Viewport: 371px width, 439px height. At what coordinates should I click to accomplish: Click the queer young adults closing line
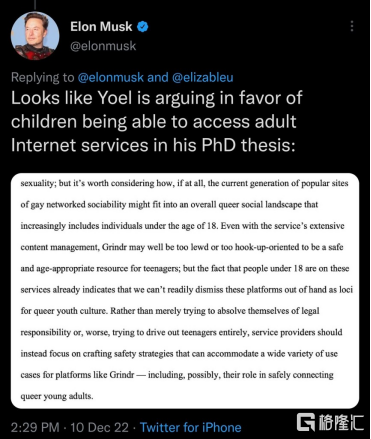click(x=57, y=396)
